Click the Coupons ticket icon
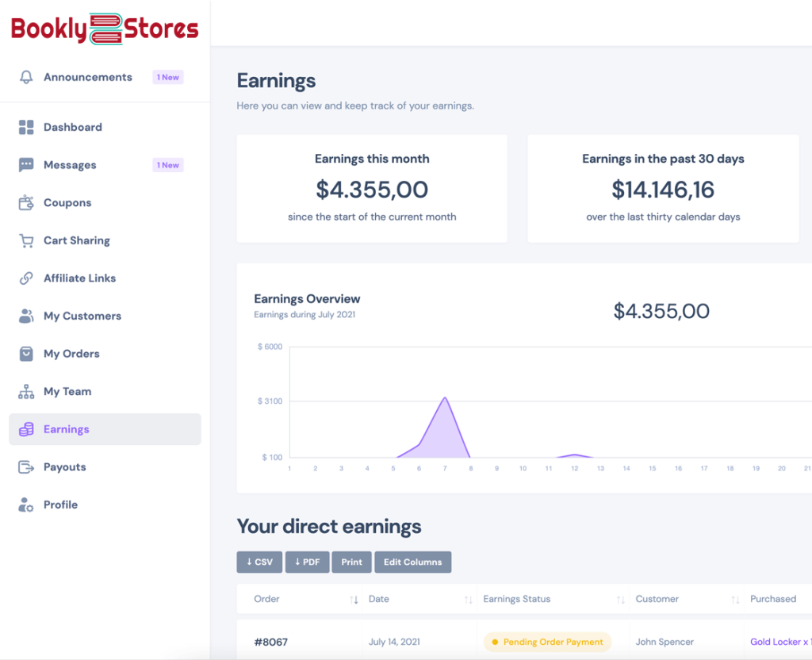Screen dimensions: 812x660 point(25,202)
